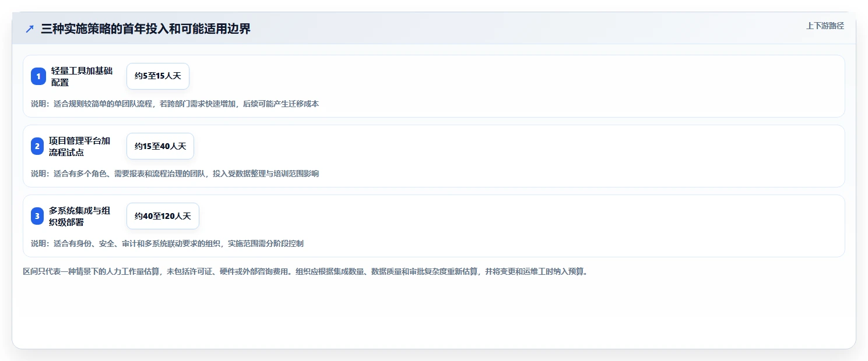Select the 多系统集成与组织级部署 title

[x=79, y=216]
